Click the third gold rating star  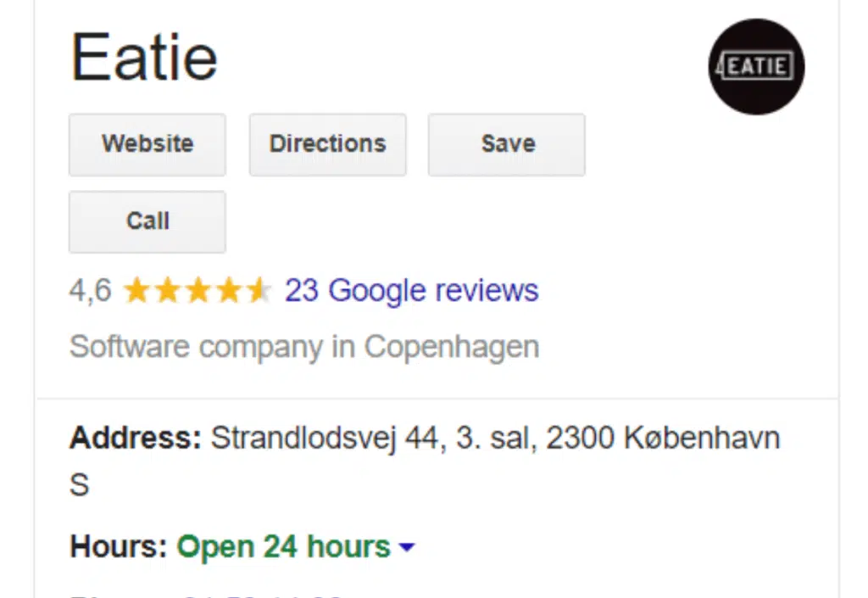click(x=198, y=291)
